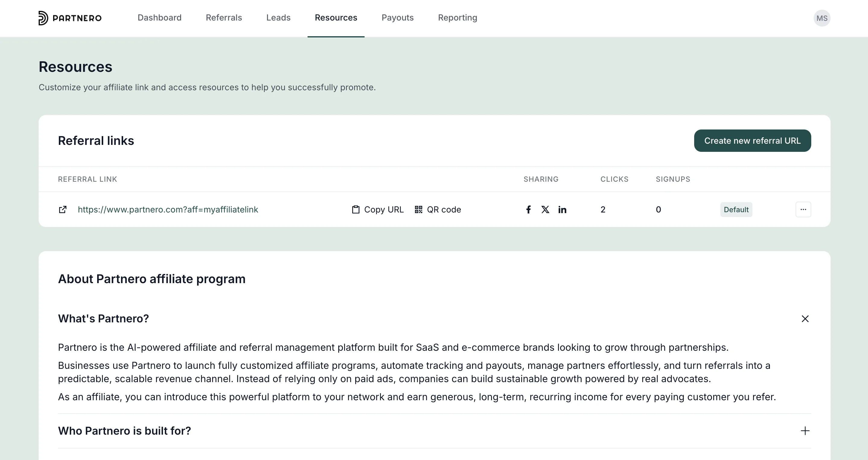Click Create new referral URL button
The width and height of the screenshot is (868, 460).
(752, 141)
